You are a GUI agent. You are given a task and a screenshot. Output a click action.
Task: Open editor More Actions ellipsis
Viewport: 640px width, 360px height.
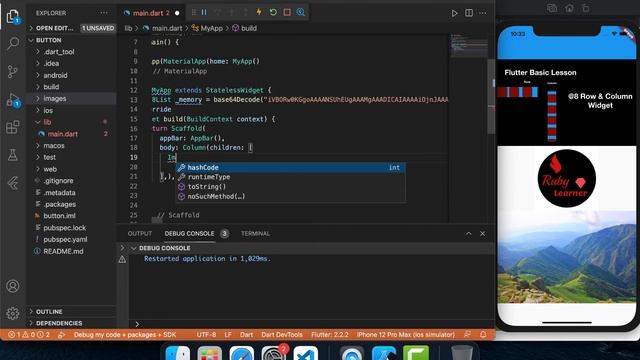482,13
